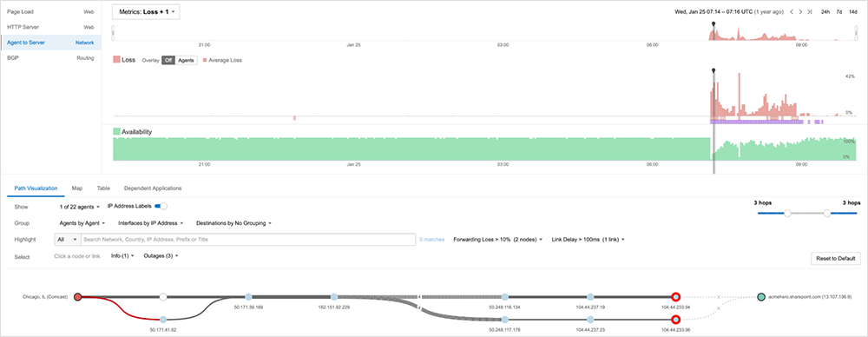Click the selected time marker on loss chart
The height and width of the screenshot is (337, 868).
coord(713,70)
